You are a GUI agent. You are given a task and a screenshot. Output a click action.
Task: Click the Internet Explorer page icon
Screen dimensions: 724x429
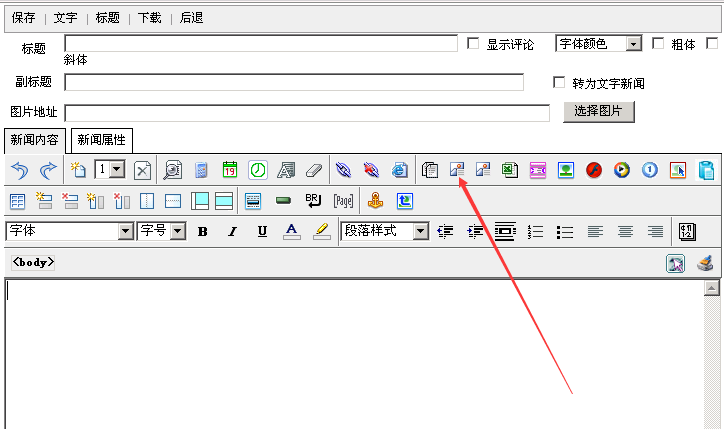(400, 170)
